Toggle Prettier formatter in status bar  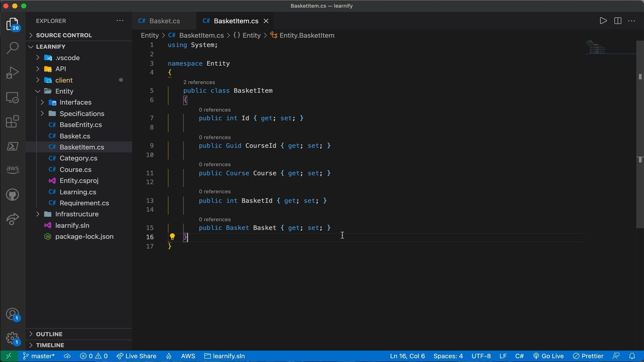point(588,356)
